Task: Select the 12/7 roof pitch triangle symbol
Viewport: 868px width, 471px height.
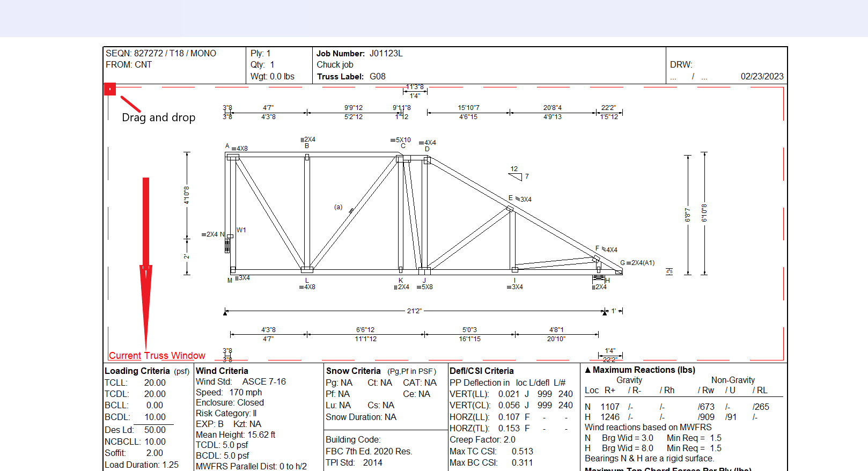Action: [x=516, y=175]
